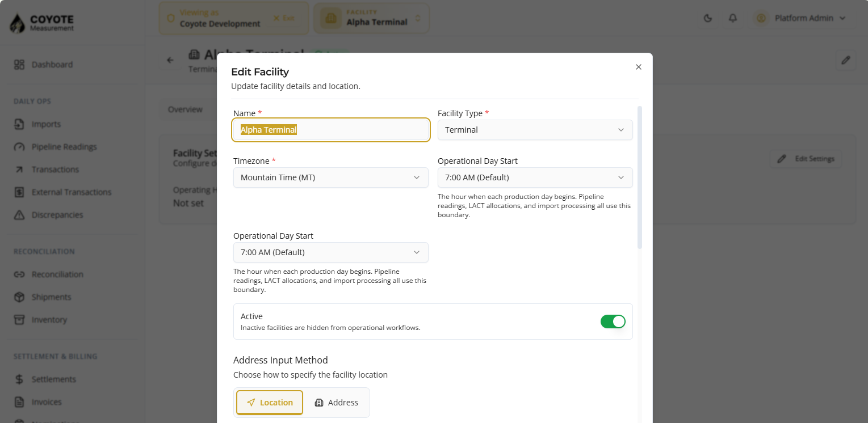Open notifications bell icon
868x423 pixels.
(733, 18)
